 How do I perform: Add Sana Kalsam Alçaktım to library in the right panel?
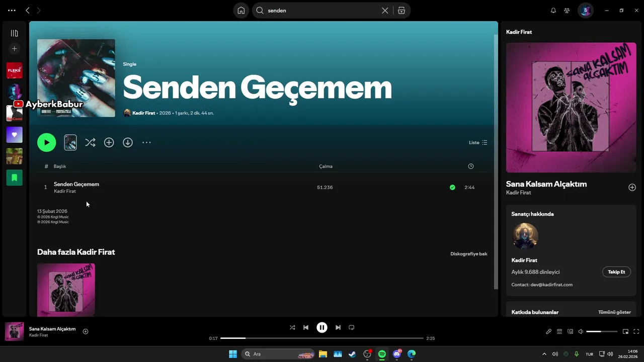click(632, 187)
